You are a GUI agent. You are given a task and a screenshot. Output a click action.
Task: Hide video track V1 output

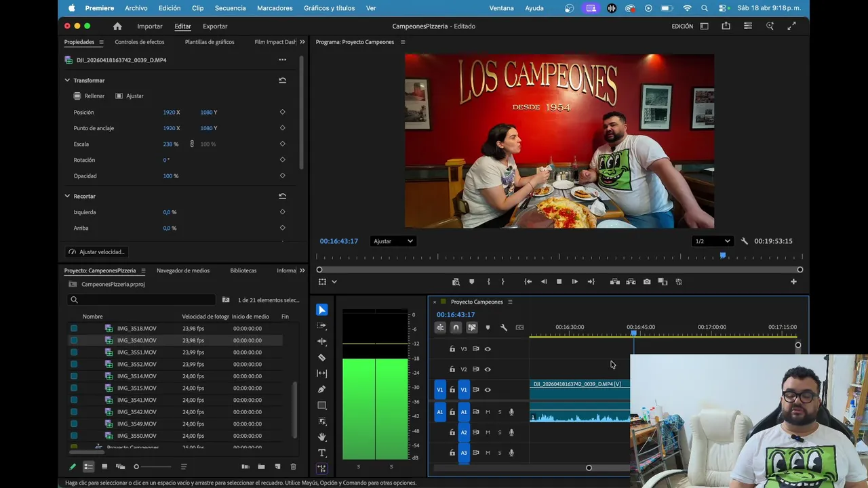click(x=488, y=390)
